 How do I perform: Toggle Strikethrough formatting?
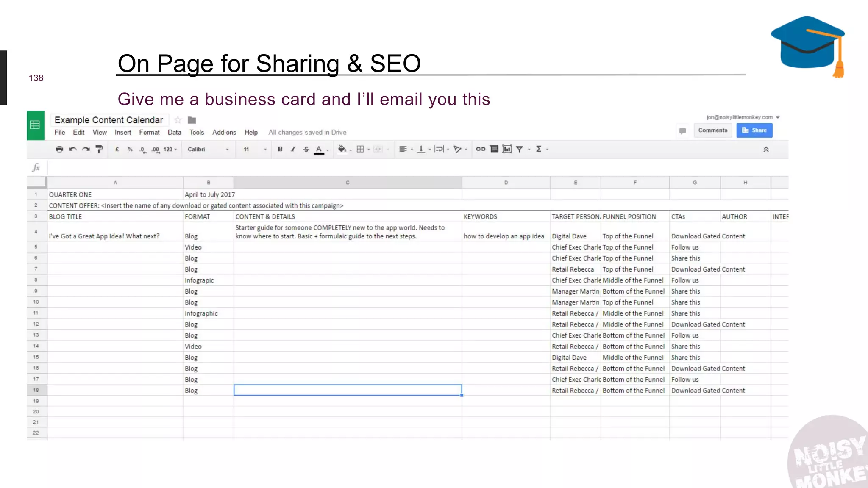(x=306, y=149)
